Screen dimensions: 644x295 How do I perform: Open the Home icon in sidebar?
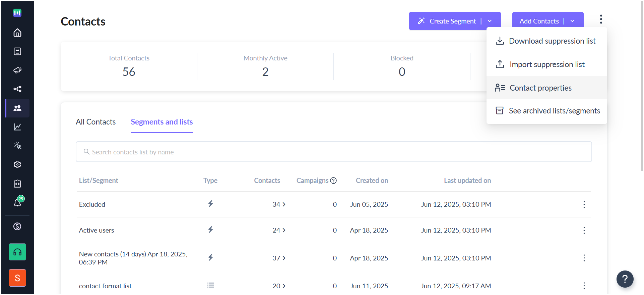17,33
